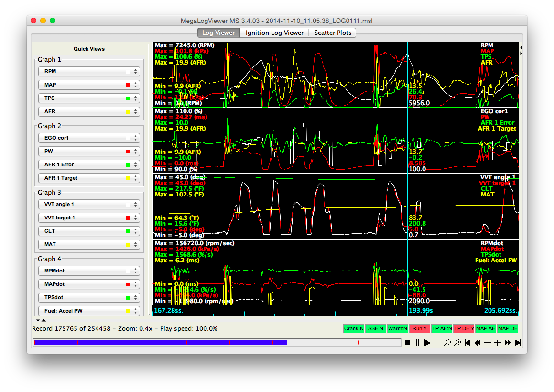Open the VVT angle 1 dropdown

coord(89,204)
